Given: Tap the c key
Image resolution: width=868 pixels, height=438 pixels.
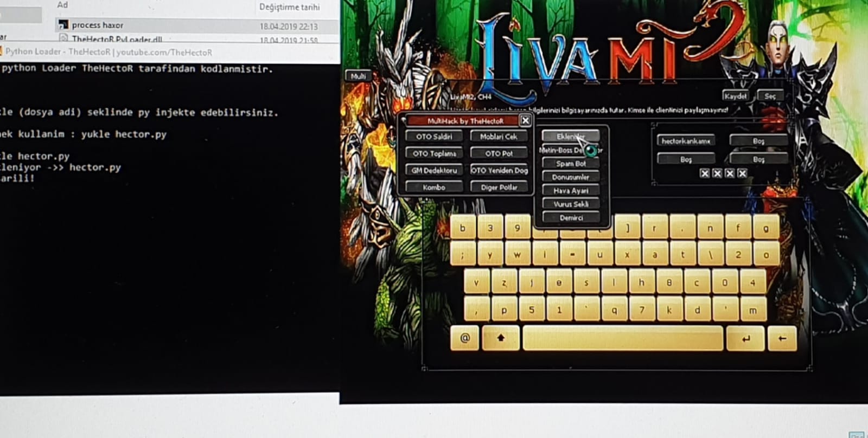Looking at the screenshot, I should pos(697,282).
